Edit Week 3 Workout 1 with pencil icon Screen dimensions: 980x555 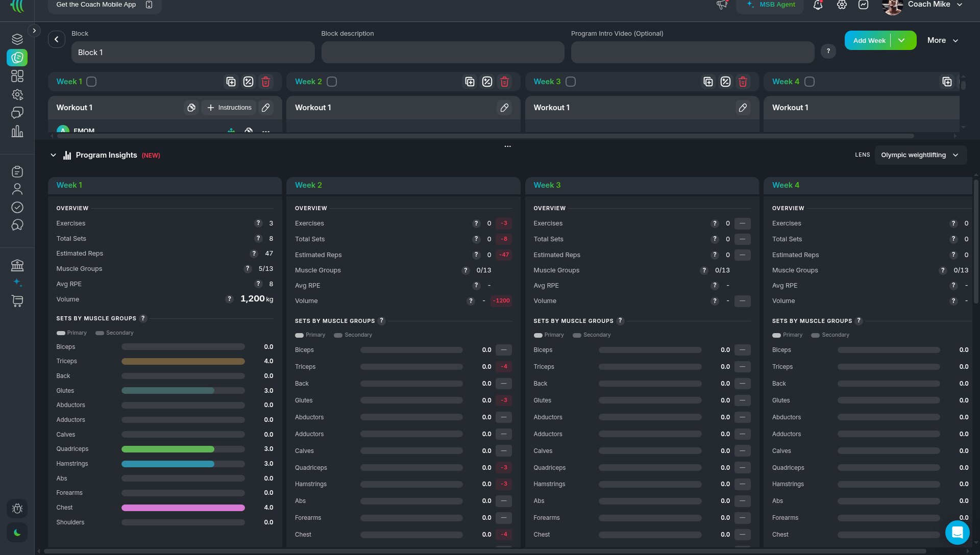pos(743,108)
